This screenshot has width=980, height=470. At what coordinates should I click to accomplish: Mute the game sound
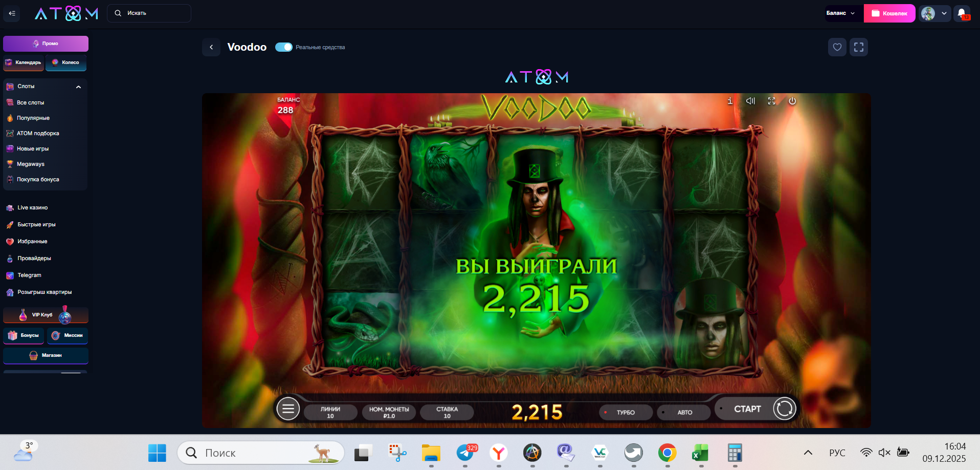point(750,101)
